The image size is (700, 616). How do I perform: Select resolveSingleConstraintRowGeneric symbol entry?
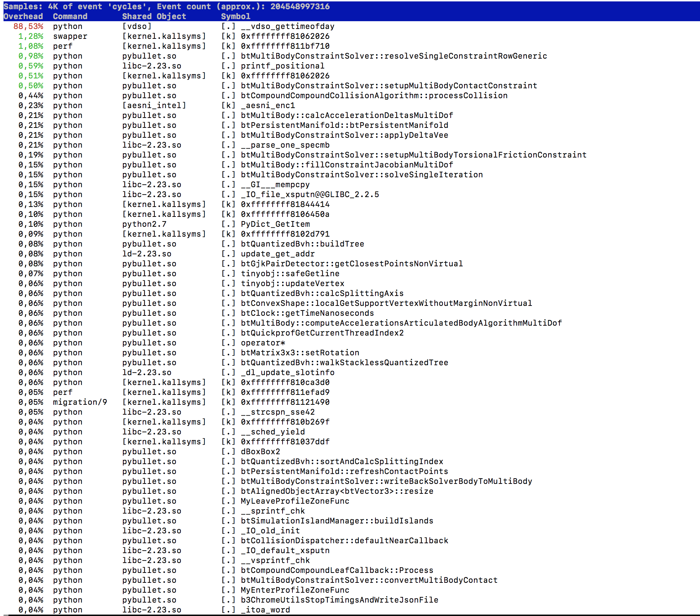(394, 56)
